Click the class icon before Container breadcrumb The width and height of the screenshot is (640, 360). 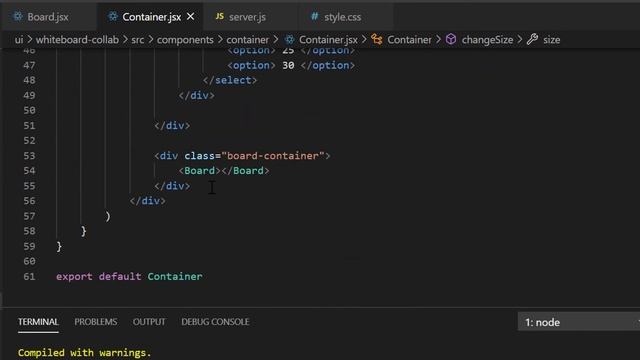[x=377, y=40]
